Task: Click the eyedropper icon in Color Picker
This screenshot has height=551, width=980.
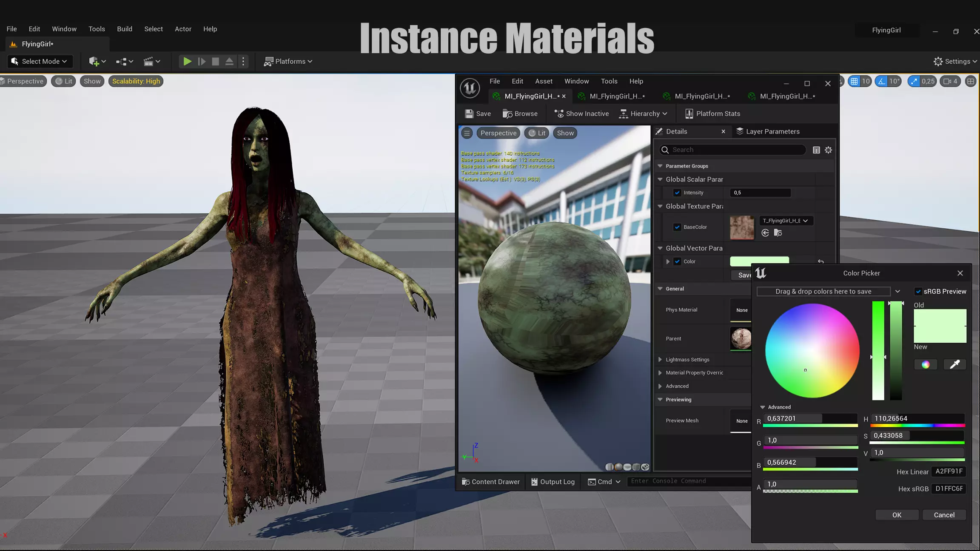Action: tap(954, 364)
